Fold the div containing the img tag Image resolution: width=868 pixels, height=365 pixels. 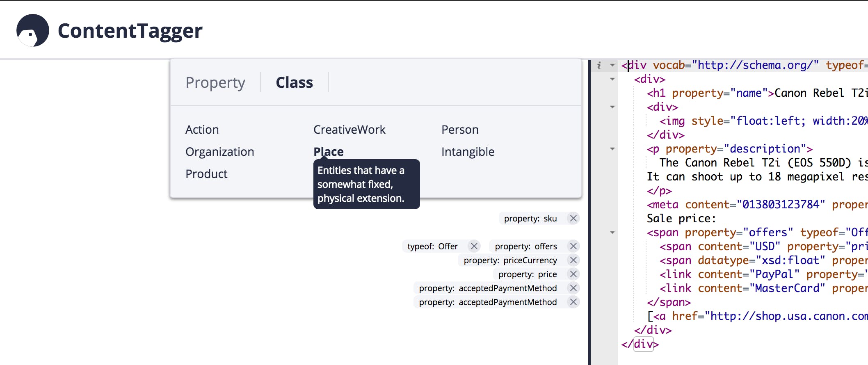click(612, 107)
